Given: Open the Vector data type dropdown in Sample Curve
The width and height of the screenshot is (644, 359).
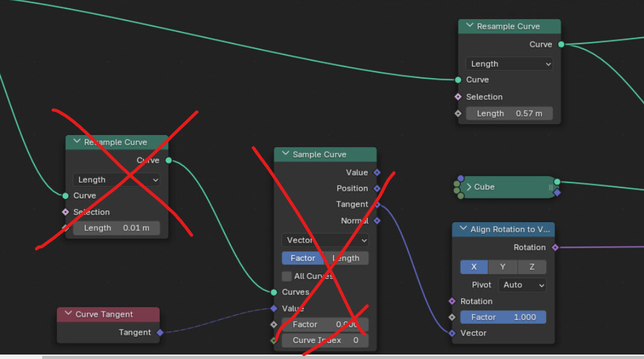Looking at the screenshot, I should click(325, 240).
